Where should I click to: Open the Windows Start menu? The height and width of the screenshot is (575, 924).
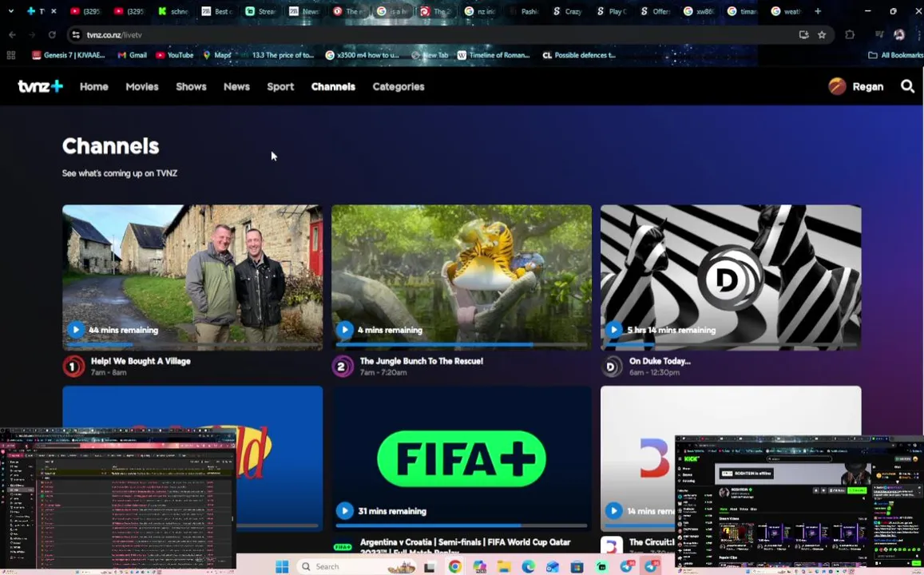coord(282,566)
